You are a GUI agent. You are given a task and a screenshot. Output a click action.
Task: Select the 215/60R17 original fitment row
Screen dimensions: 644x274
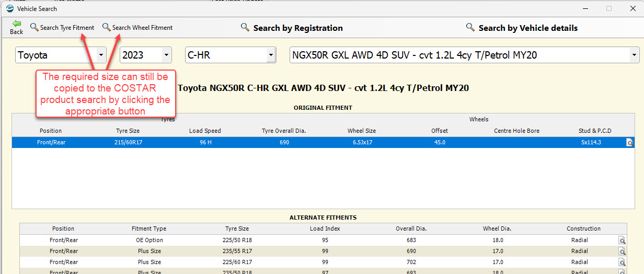pos(323,142)
